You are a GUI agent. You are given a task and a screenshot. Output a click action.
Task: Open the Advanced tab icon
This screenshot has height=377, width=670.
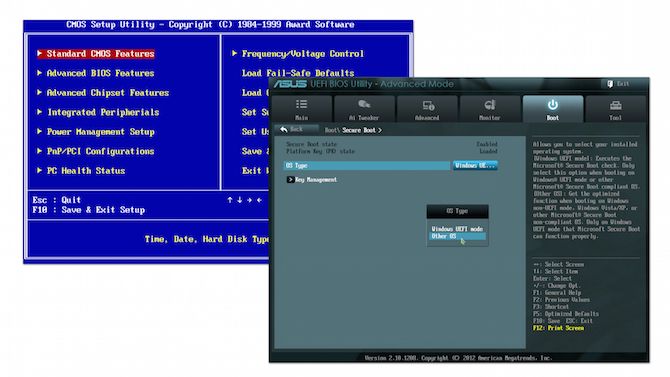428,105
